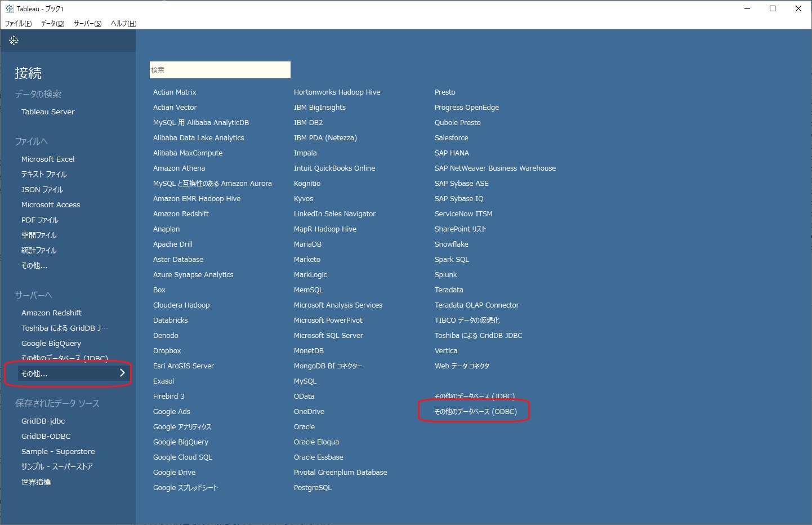
Task: Select Salesforce connector
Action: click(x=452, y=138)
